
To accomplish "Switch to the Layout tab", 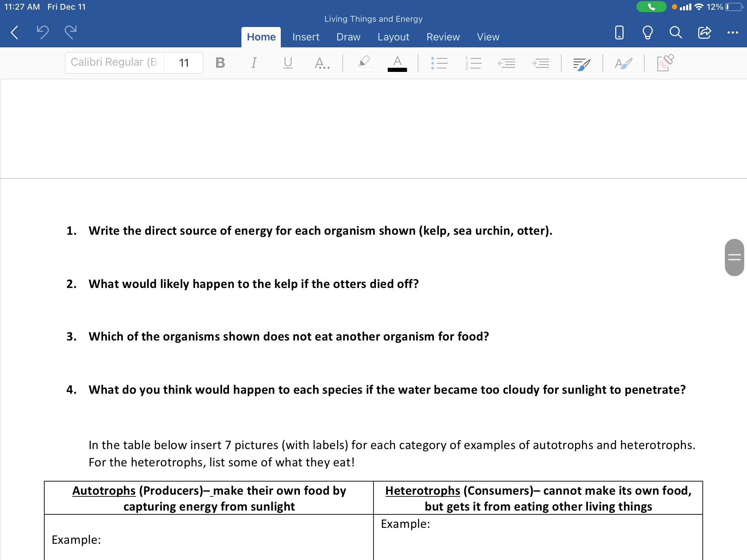I will pyautogui.click(x=393, y=37).
